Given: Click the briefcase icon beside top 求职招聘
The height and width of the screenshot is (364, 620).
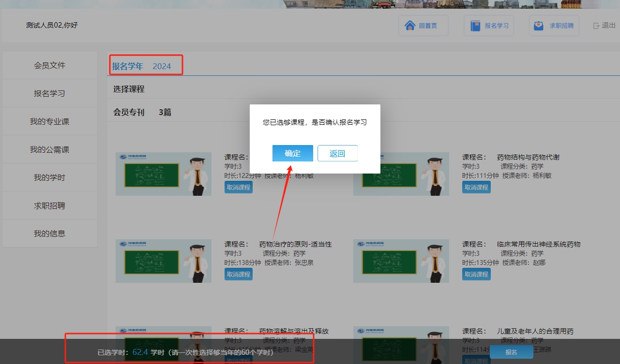Looking at the screenshot, I should [x=539, y=26].
